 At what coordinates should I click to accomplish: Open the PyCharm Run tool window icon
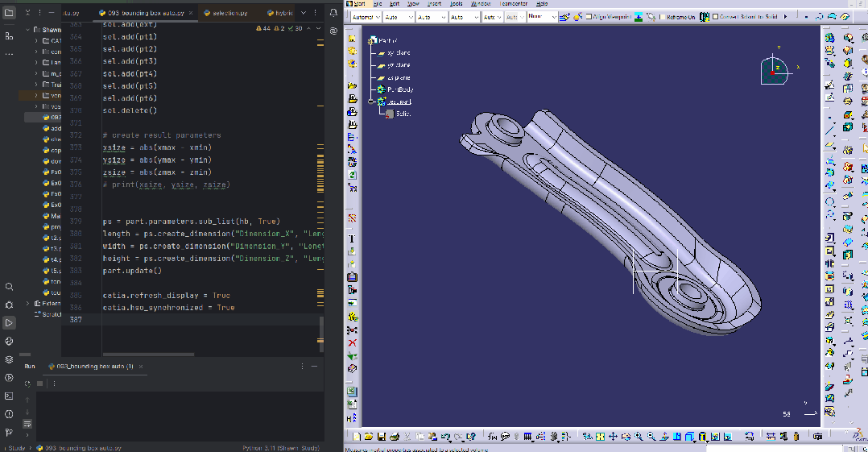(9, 322)
